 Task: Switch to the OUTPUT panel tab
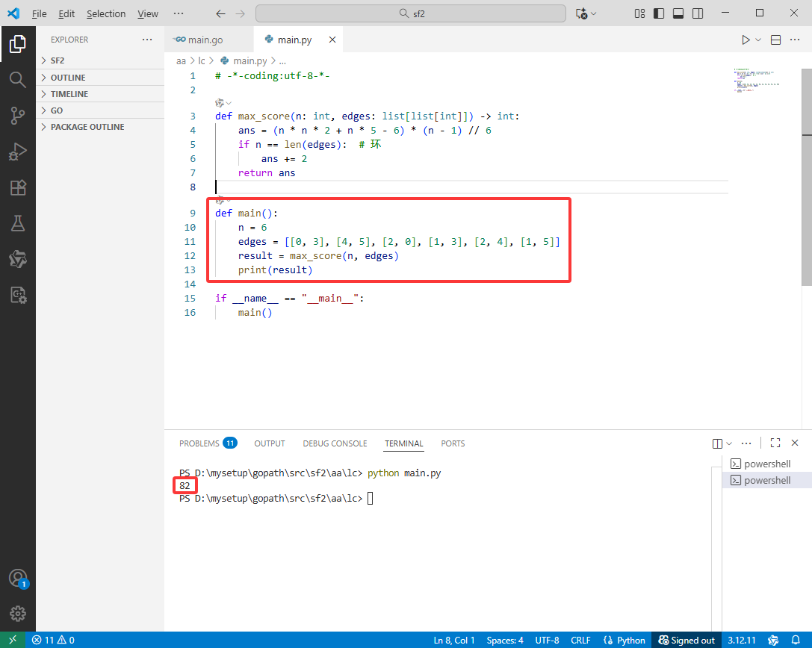tap(269, 443)
